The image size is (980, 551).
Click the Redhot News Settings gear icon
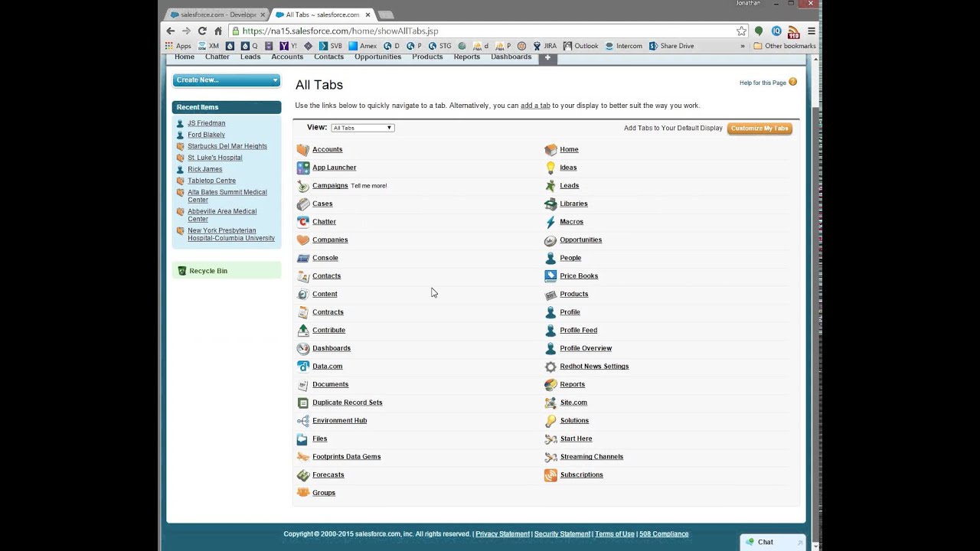(x=550, y=367)
